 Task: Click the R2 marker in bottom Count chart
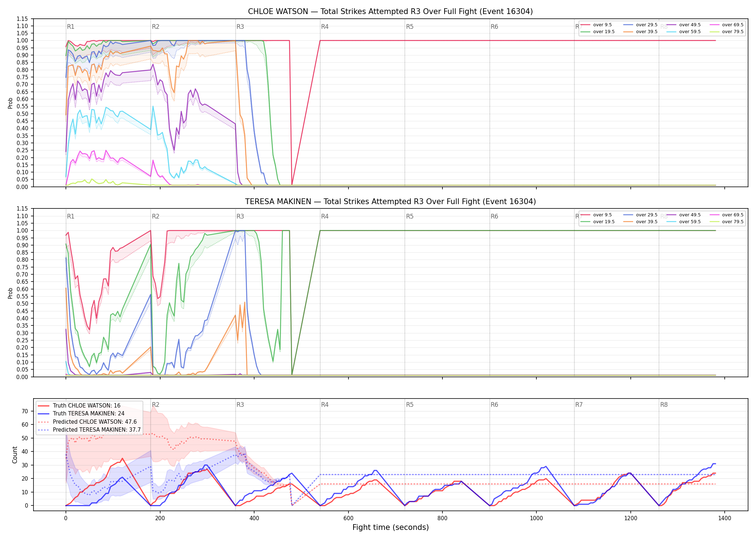pyautogui.click(x=156, y=405)
